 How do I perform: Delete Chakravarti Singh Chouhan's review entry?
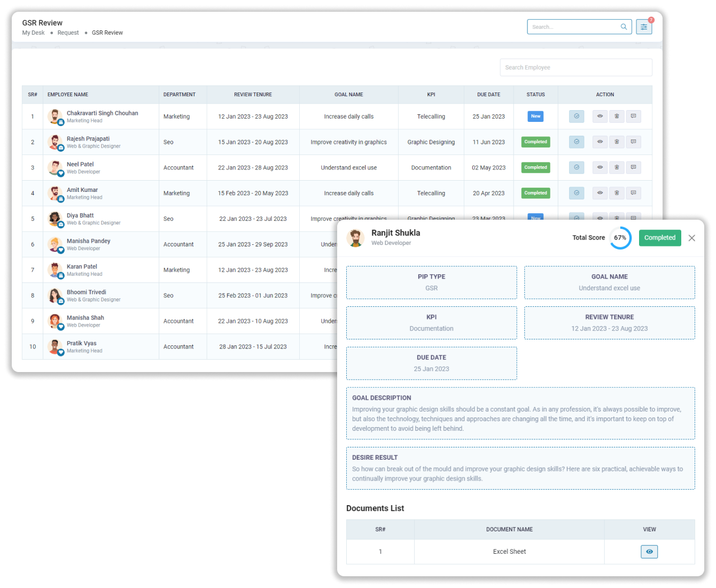(617, 116)
